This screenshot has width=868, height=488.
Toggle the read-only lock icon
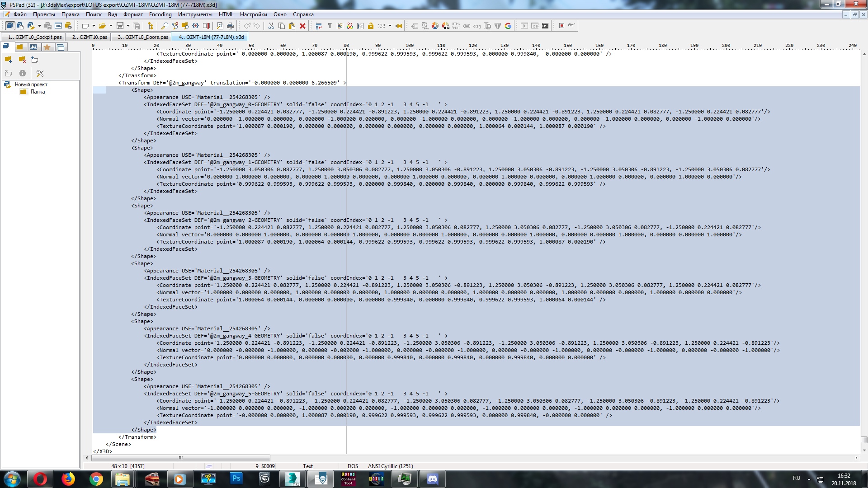click(x=370, y=26)
